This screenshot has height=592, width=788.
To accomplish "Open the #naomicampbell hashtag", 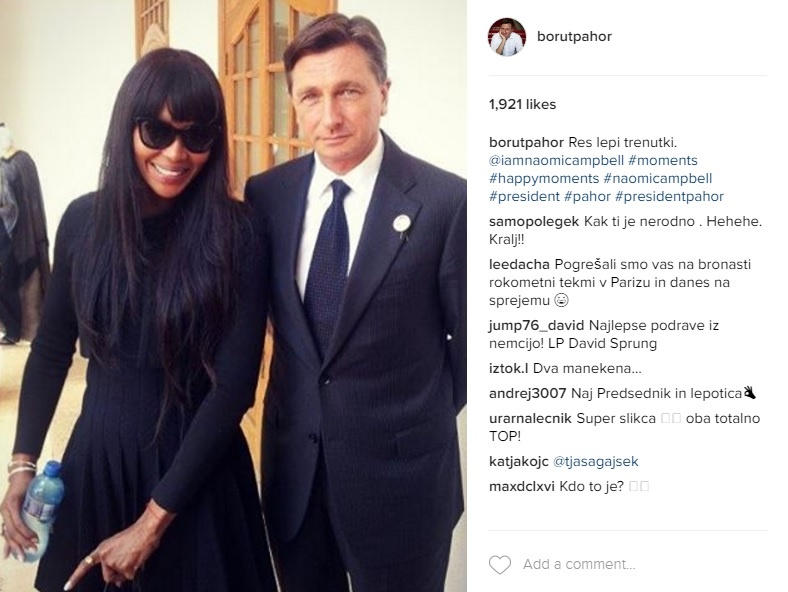I will pyautogui.click(x=658, y=178).
